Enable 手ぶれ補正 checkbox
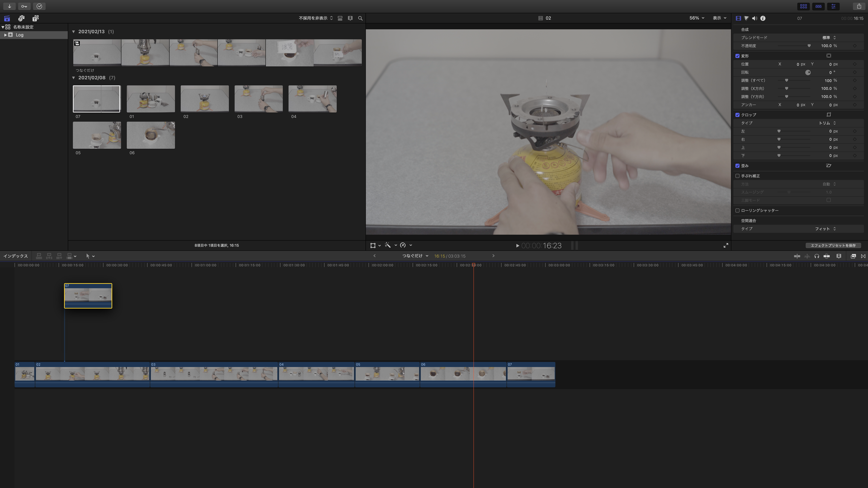This screenshot has width=868, height=488. coord(737,176)
